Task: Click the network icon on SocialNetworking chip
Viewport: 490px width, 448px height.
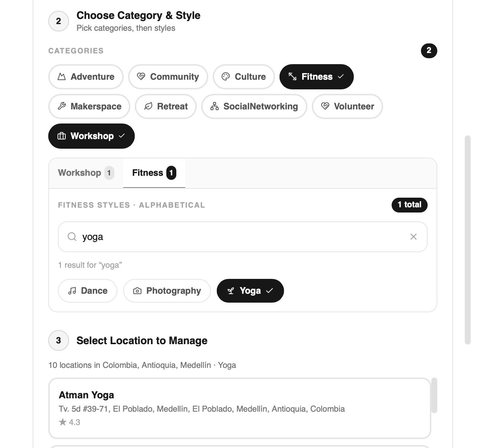Action: 215,106
